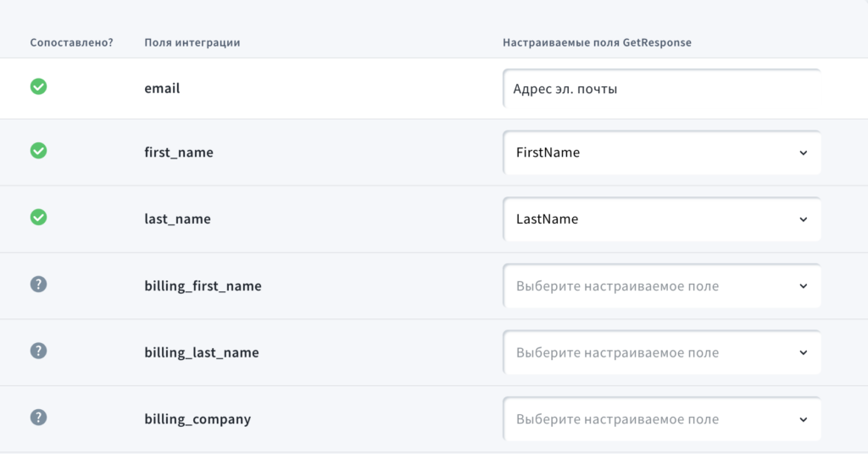
Task: Click the first_name integration field label
Action: click(179, 152)
